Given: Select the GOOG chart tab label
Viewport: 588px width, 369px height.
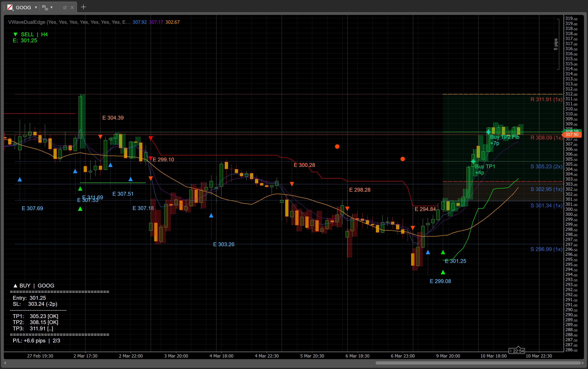Looking at the screenshot, I should (x=23, y=8).
